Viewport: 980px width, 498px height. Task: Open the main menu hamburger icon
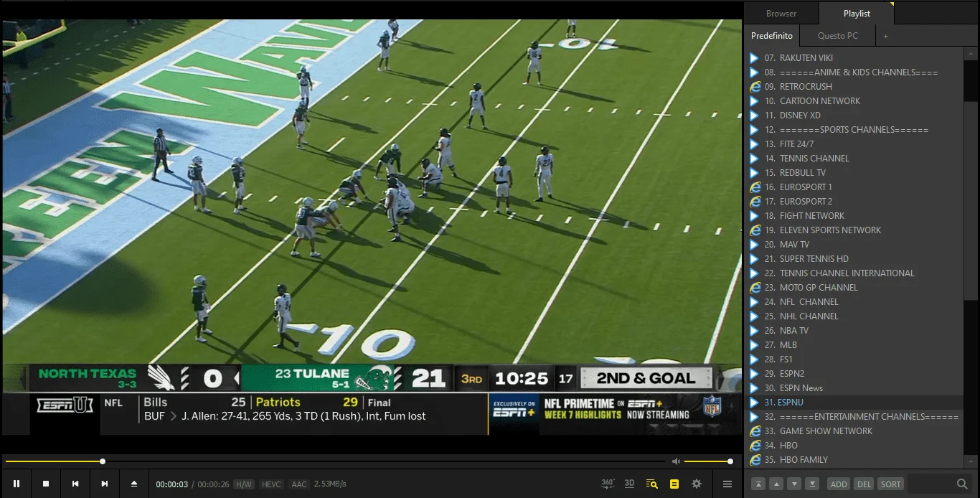[x=727, y=484]
